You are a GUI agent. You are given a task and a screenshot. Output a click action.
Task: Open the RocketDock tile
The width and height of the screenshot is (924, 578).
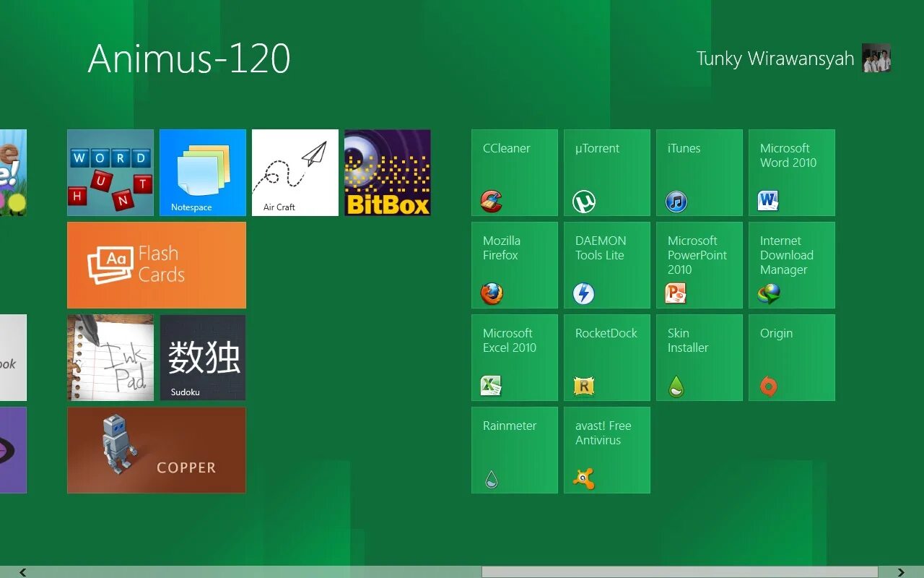[x=607, y=358]
